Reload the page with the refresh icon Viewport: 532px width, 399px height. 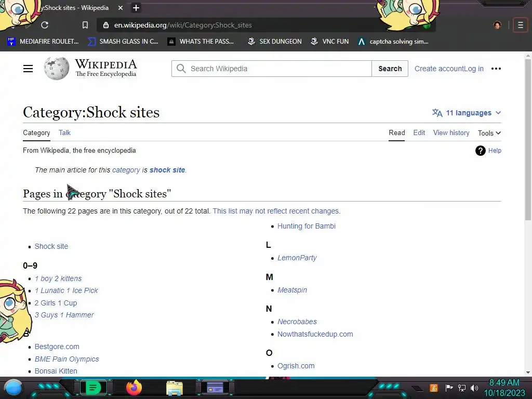(45, 25)
